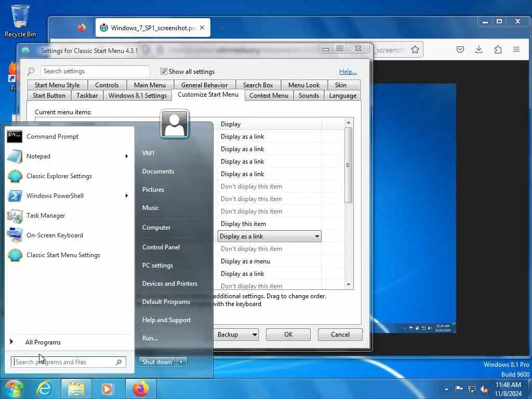Open Firefox Pocket save icon
This screenshot has height=399, width=532.
tap(460, 49)
